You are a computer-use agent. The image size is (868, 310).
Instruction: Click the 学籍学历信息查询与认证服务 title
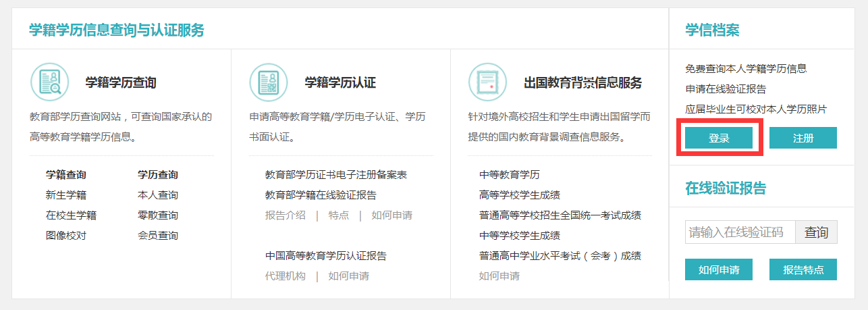(x=116, y=30)
